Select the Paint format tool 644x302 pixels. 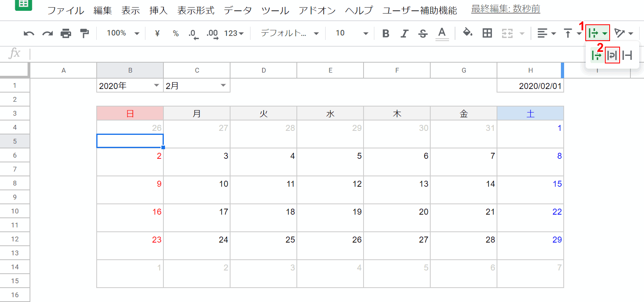(84, 34)
